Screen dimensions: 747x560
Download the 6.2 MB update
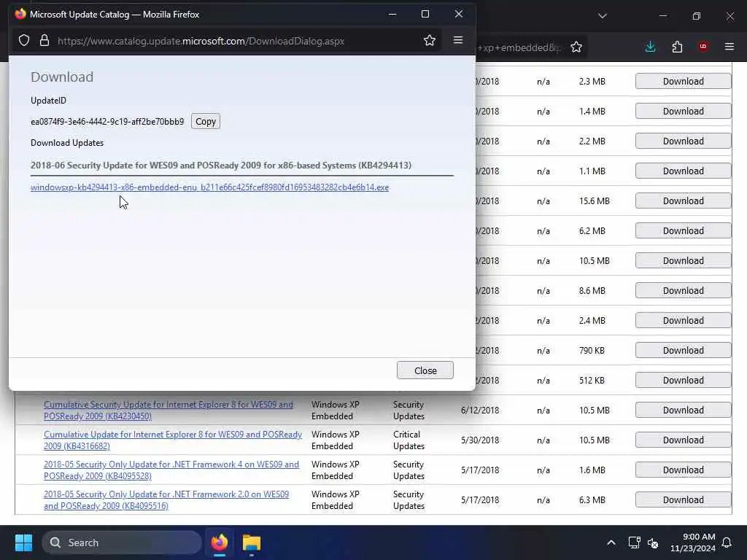(683, 231)
